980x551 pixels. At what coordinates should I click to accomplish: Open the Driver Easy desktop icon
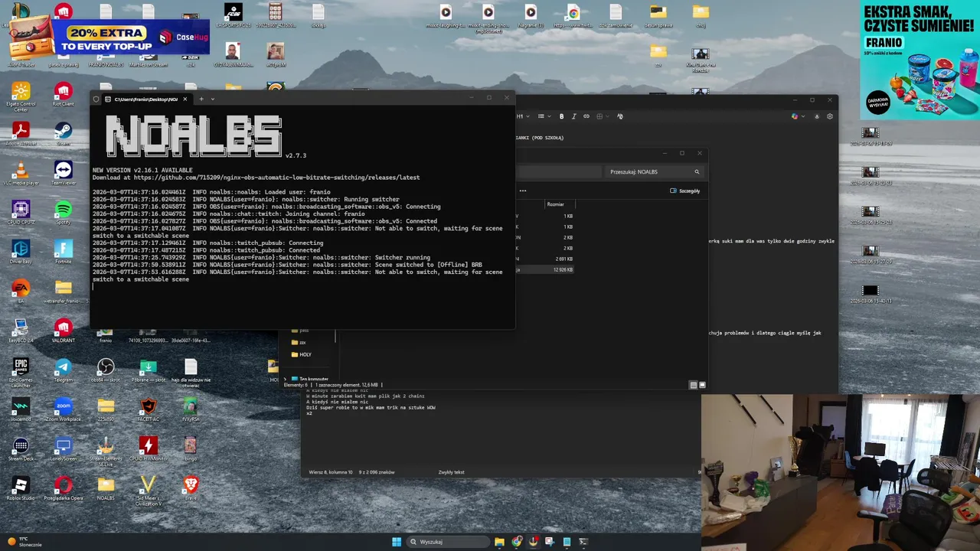21,253
